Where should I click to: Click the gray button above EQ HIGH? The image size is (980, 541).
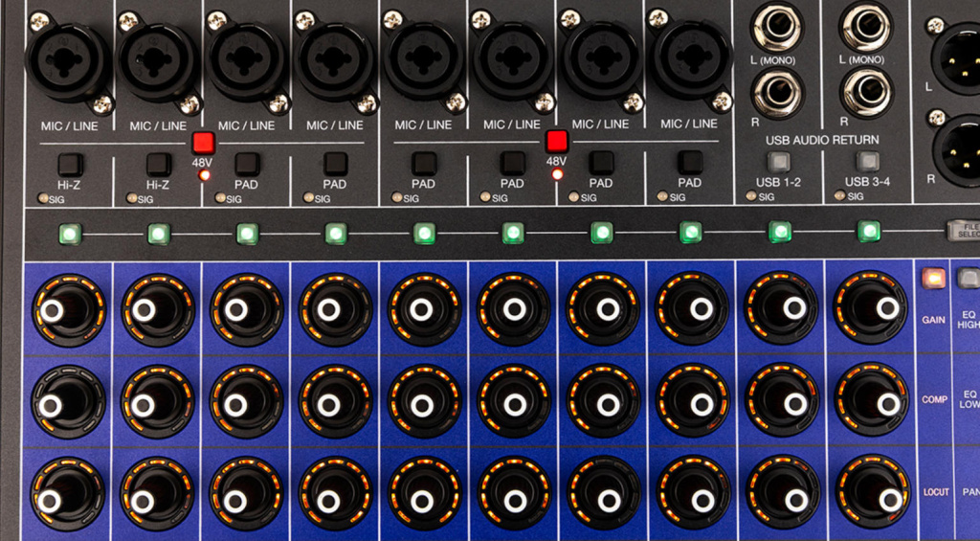969,279
